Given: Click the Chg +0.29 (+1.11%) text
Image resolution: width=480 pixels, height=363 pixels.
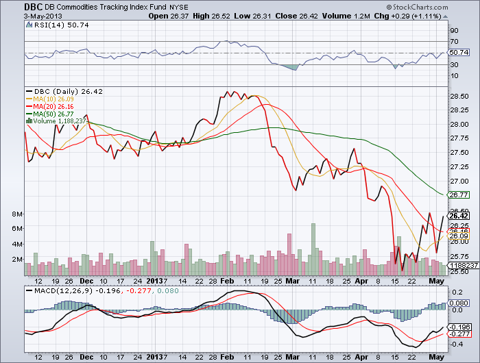Looking at the screenshot, I should [408, 16].
